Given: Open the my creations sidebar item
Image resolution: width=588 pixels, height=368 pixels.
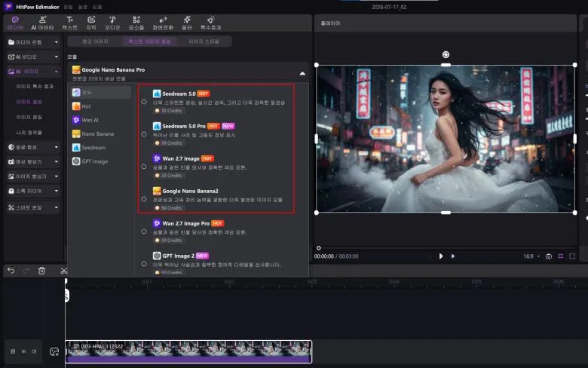Looking at the screenshot, I should click(x=29, y=133).
